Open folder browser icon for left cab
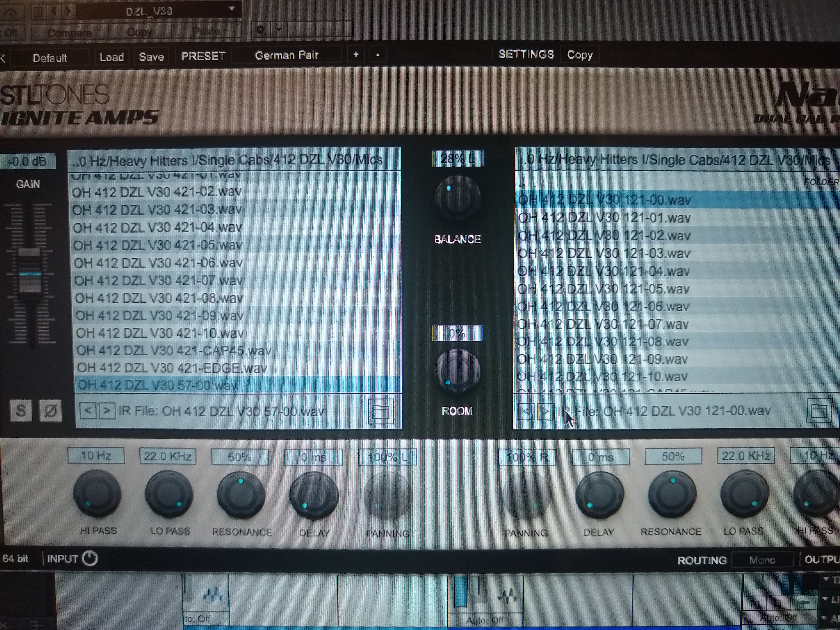 click(381, 411)
